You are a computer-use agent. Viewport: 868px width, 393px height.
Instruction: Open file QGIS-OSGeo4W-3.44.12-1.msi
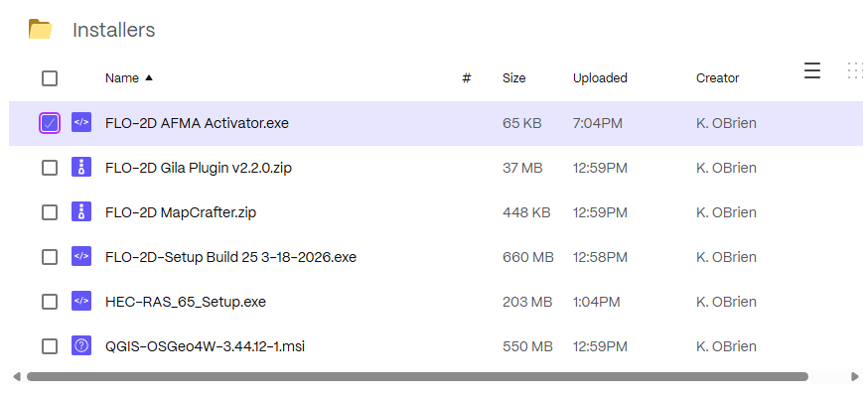(205, 346)
